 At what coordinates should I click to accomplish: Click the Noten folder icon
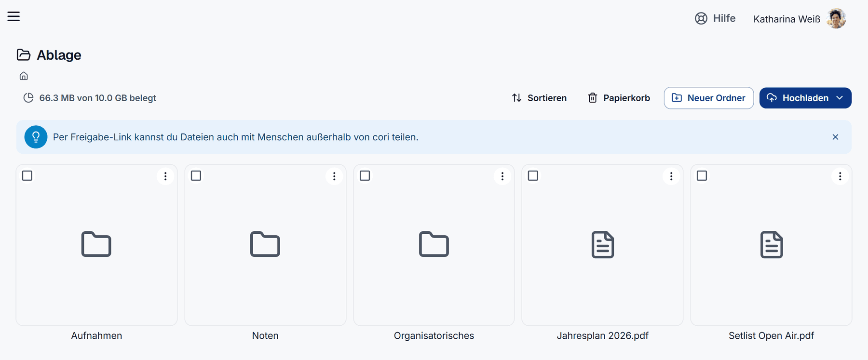point(265,244)
